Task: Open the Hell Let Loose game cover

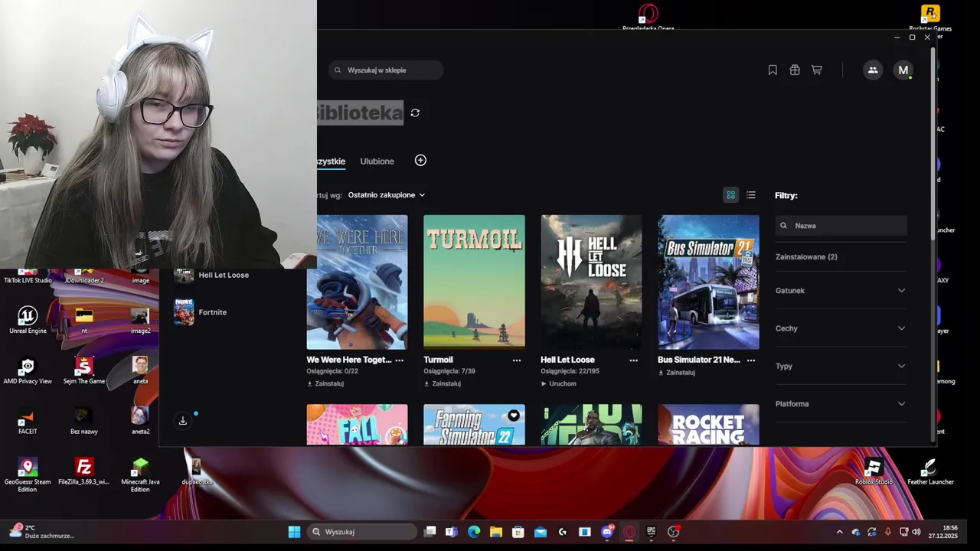Action: [591, 282]
